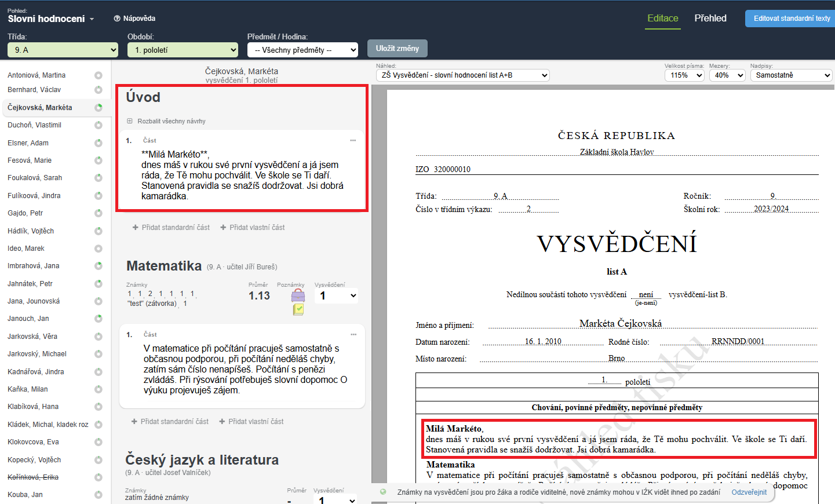This screenshot has height=504, width=835.
Task: Select student Duchoň, Vlastimil in the list
Action: (x=35, y=125)
